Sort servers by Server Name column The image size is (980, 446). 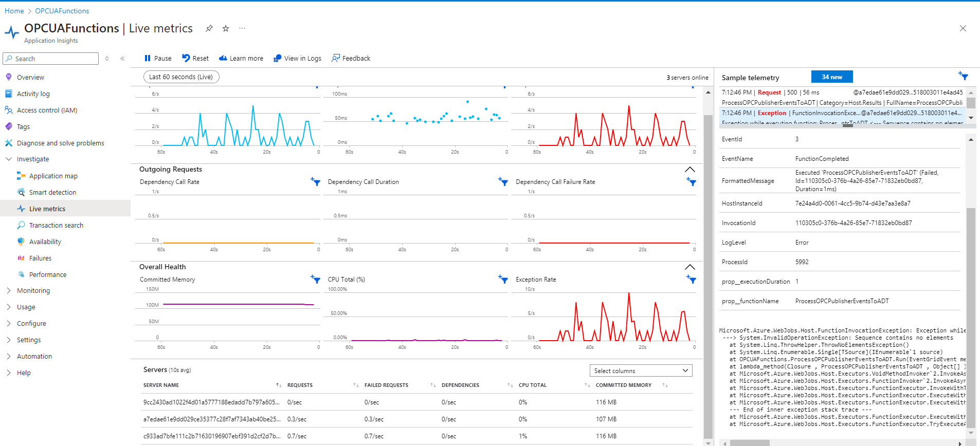278,385
